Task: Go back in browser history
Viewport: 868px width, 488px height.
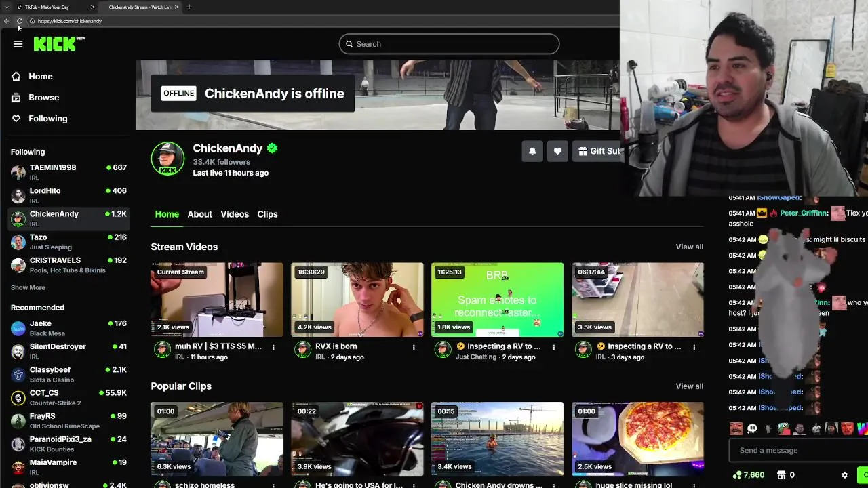Action: (7, 21)
